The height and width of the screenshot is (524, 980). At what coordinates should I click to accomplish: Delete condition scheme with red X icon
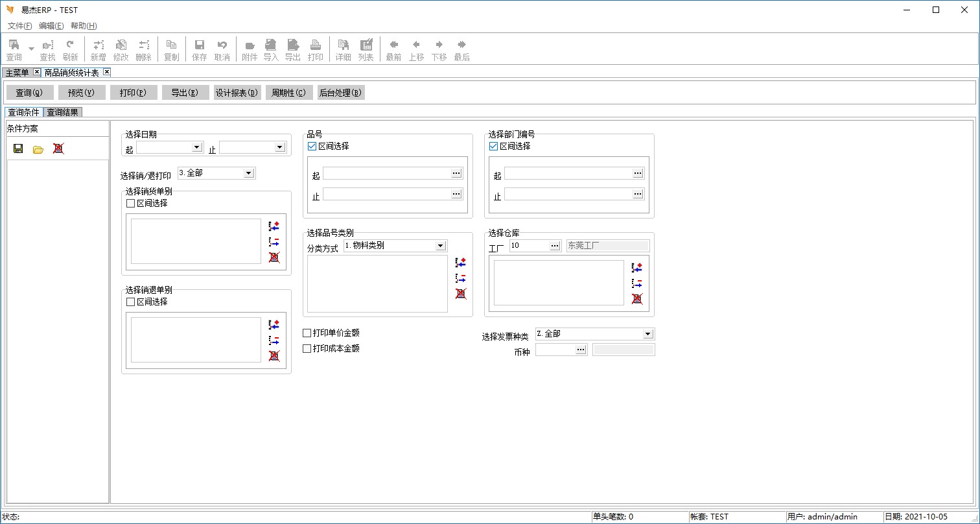(x=58, y=149)
